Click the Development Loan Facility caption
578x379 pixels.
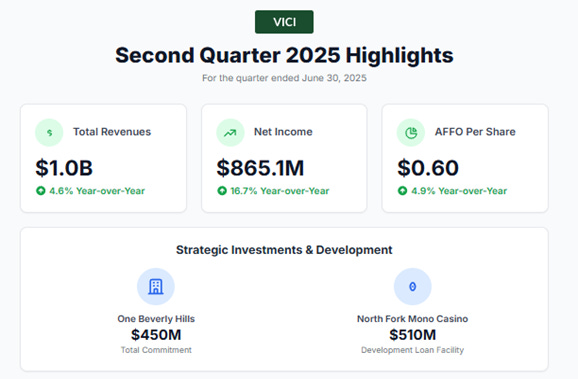click(x=412, y=350)
